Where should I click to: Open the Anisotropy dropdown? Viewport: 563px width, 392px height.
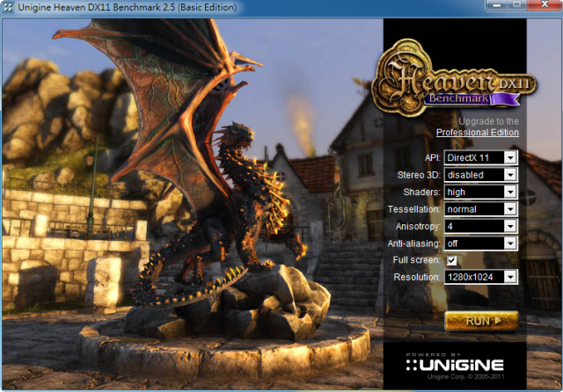point(481,226)
